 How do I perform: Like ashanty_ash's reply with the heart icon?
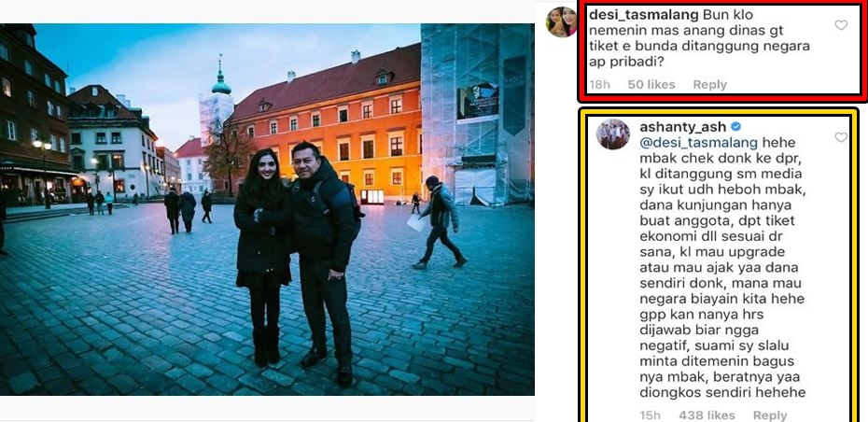tap(841, 137)
